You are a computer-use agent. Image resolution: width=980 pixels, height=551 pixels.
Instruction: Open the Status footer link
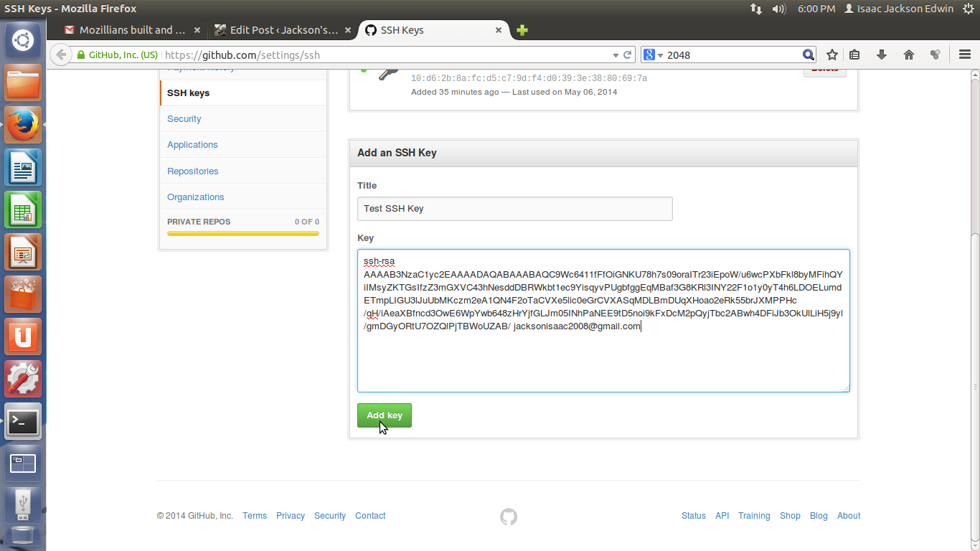tap(694, 516)
